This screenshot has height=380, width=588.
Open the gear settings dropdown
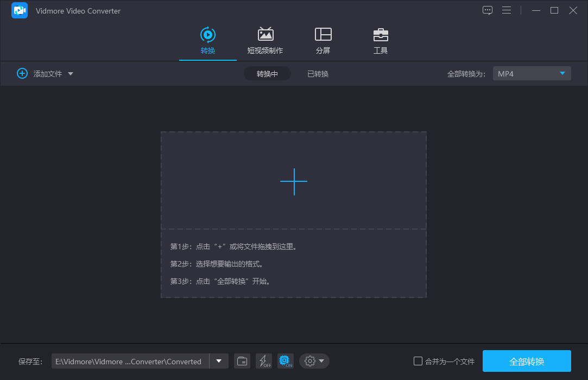coord(314,361)
